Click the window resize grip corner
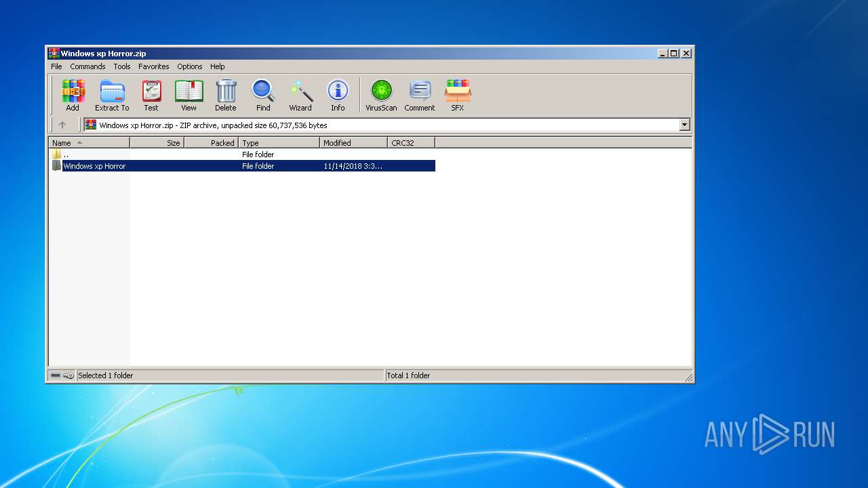Viewport: 868px width, 488px height. pos(688,377)
